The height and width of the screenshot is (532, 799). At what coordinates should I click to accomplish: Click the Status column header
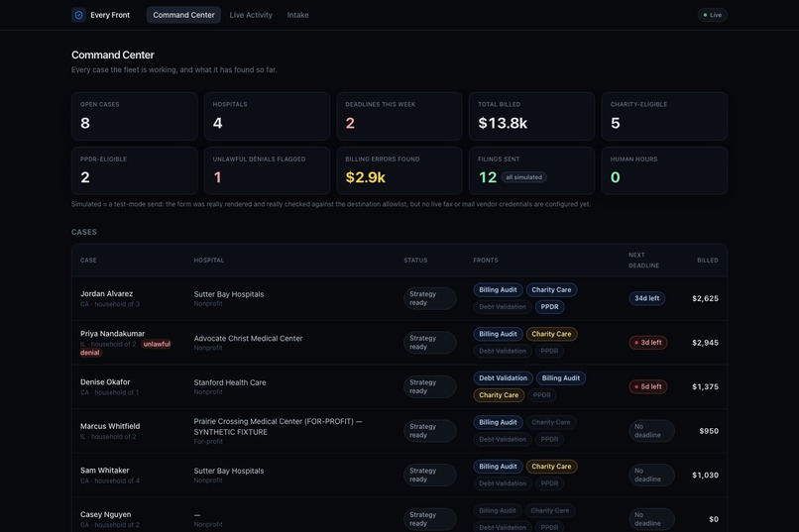coord(415,261)
